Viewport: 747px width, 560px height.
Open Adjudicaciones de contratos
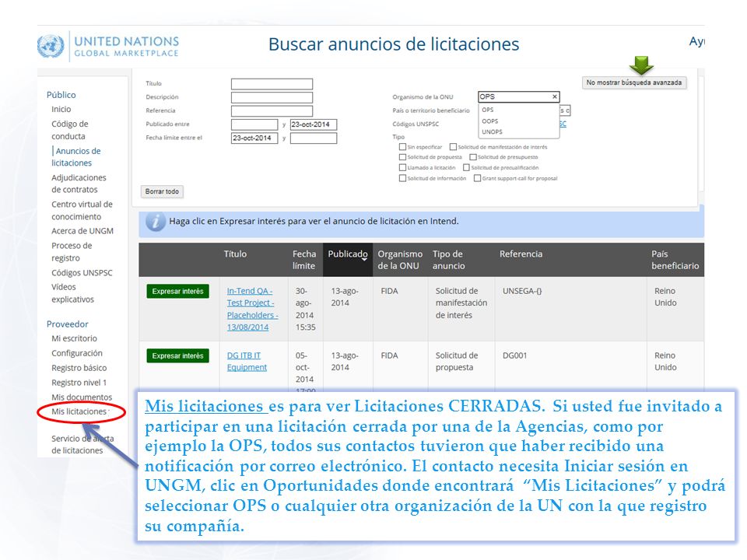(x=79, y=184)
